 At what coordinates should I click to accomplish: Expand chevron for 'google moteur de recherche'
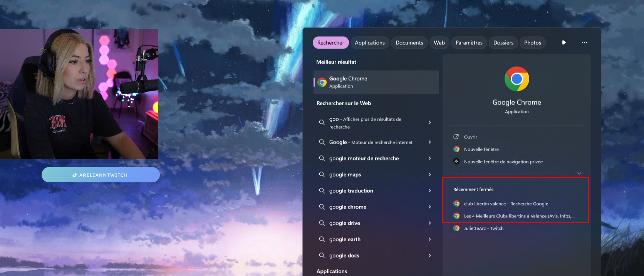[429, 158]
